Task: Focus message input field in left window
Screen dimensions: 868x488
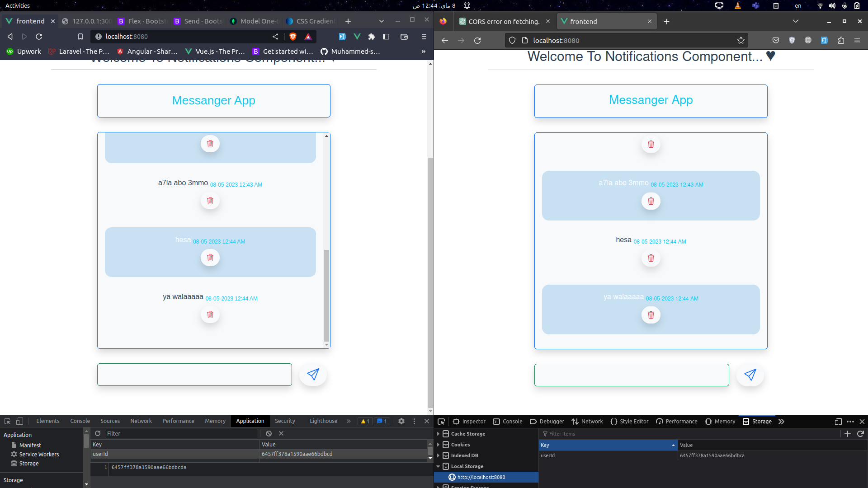Action: click(194, 375)
